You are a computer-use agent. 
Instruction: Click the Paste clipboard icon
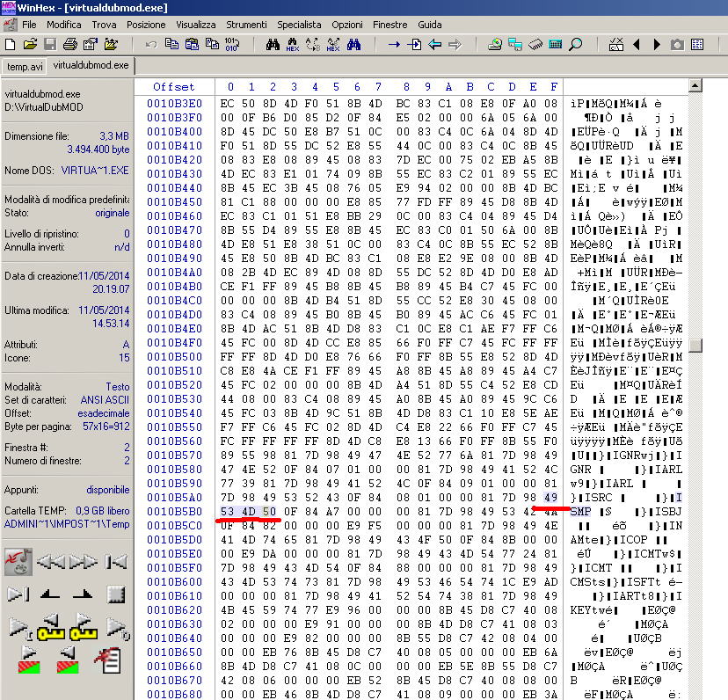tap(192, 45)
